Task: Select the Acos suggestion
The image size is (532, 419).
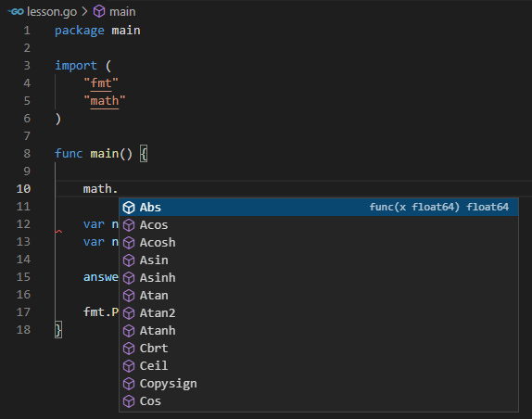Action: 319,224
